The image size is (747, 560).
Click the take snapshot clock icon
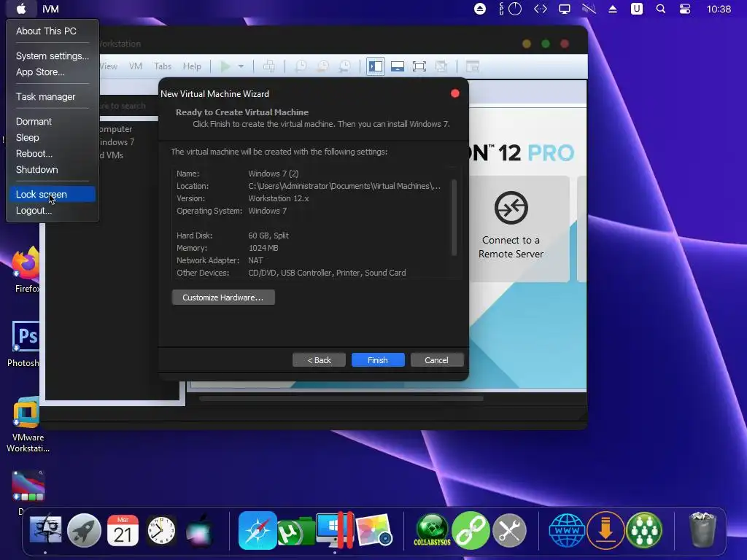pos(301,66)
